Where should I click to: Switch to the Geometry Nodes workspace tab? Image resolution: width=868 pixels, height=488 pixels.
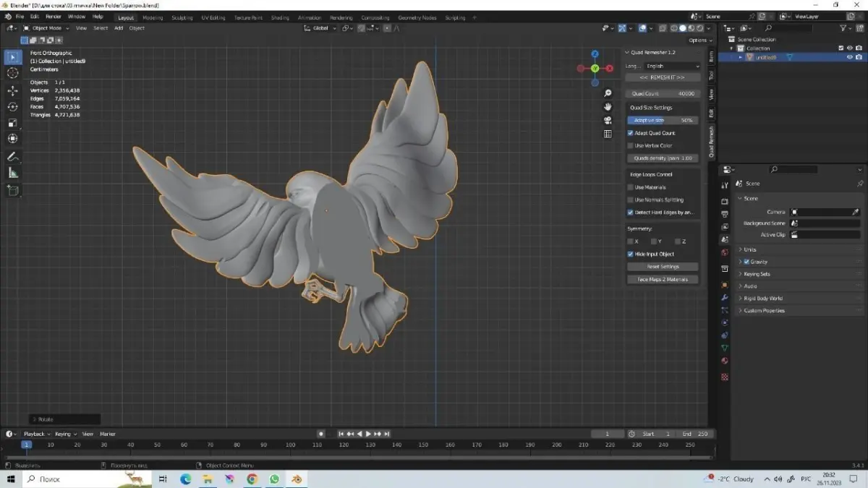coord(417,17)
